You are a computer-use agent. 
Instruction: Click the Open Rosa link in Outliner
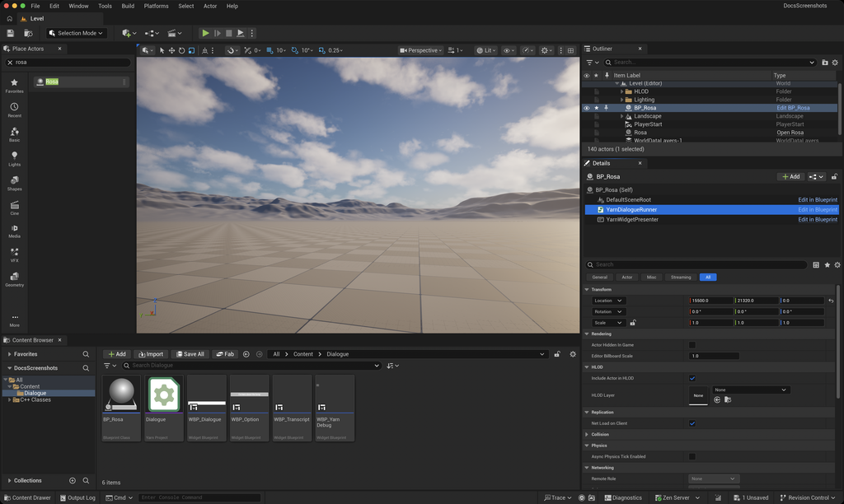(790, 133)
